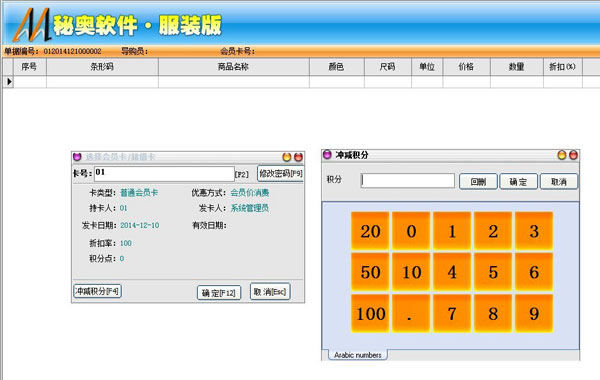Screen dimensions: 600x380
Task: Click the 会员价消费 discount method value
Action: tap(250, 192)
